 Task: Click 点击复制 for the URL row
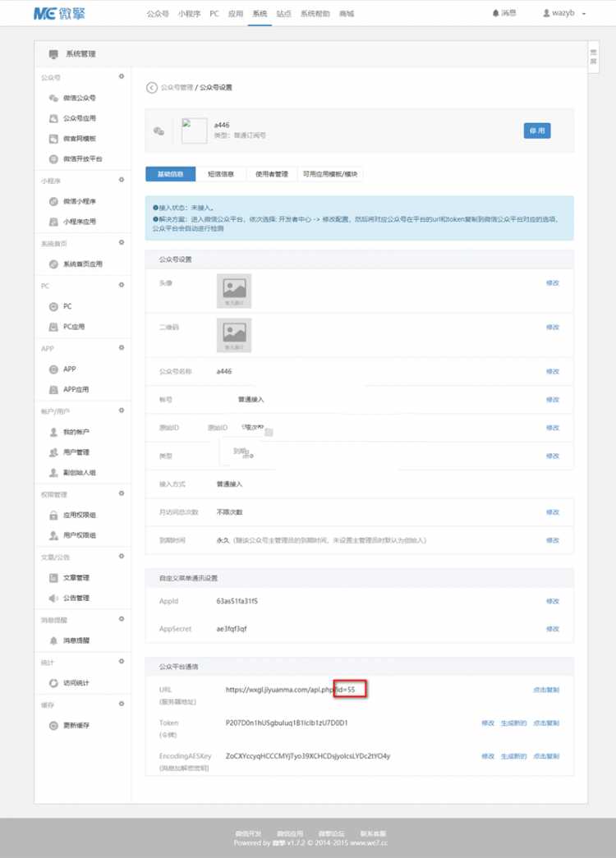click(x=546, y=690)
